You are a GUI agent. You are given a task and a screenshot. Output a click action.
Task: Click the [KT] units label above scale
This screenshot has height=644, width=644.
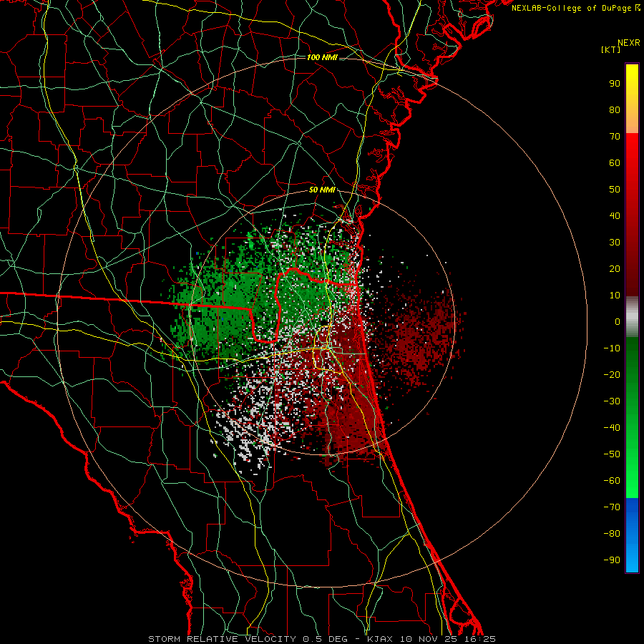click(x=611, y=49)
